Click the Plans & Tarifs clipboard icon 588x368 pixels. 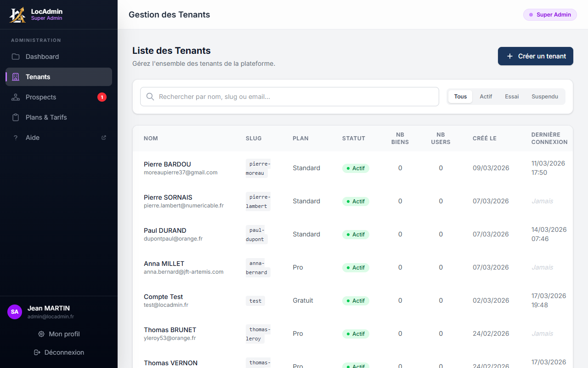coord(16,117)
